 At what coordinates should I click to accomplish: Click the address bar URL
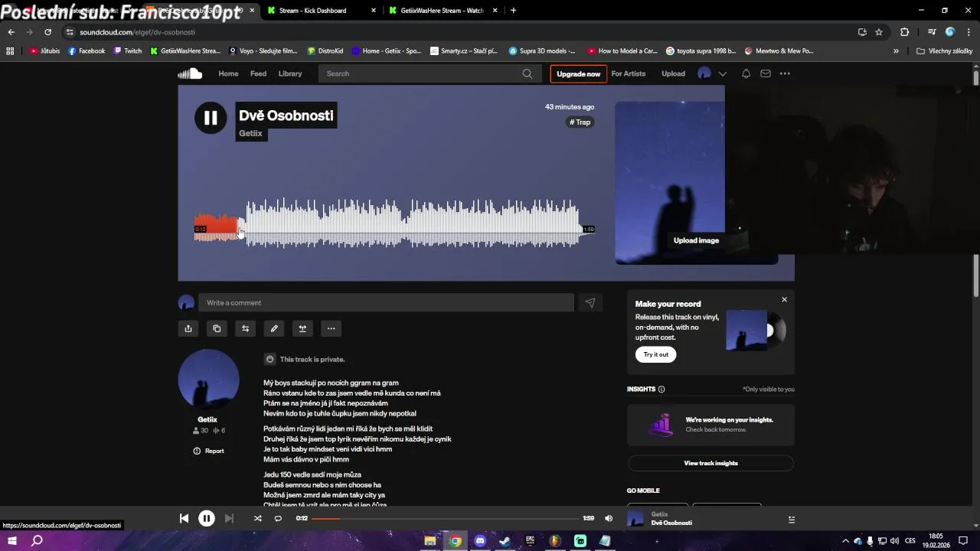[137, 32]
